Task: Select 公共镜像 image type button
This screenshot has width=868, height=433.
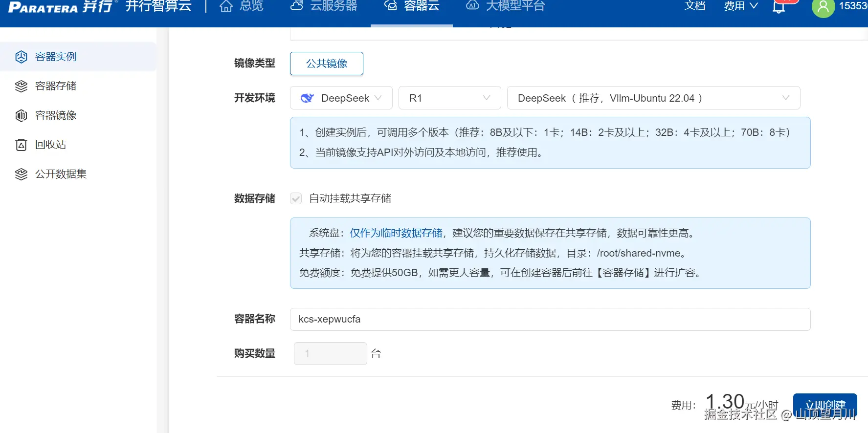Action: (327, 64)
